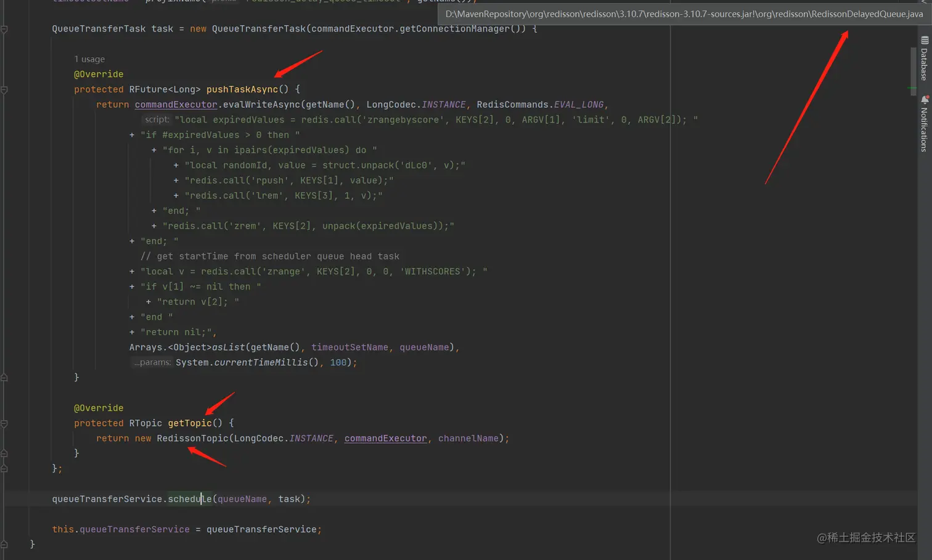Click the @Override annotation above getTopic
The width and height of the screenshot is (932, 560).
(99, 408)
